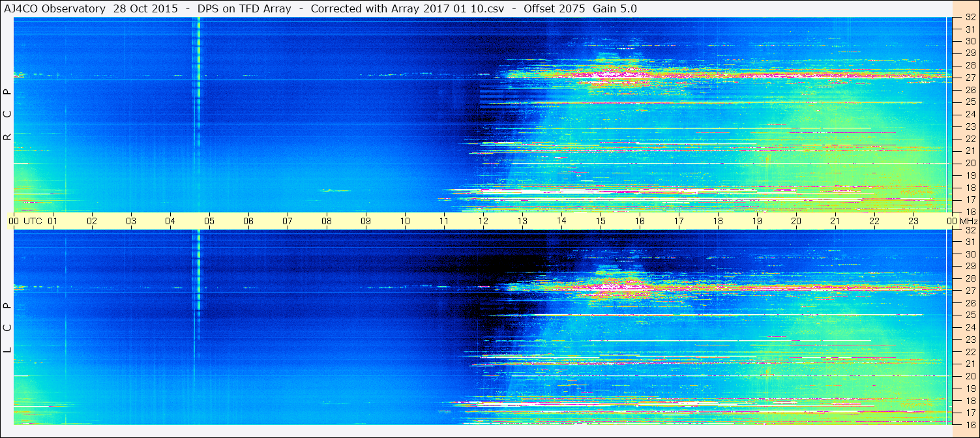Click the 24 MHz tick of LCP panel
The image size is (980, 438).
pos(970,327)
